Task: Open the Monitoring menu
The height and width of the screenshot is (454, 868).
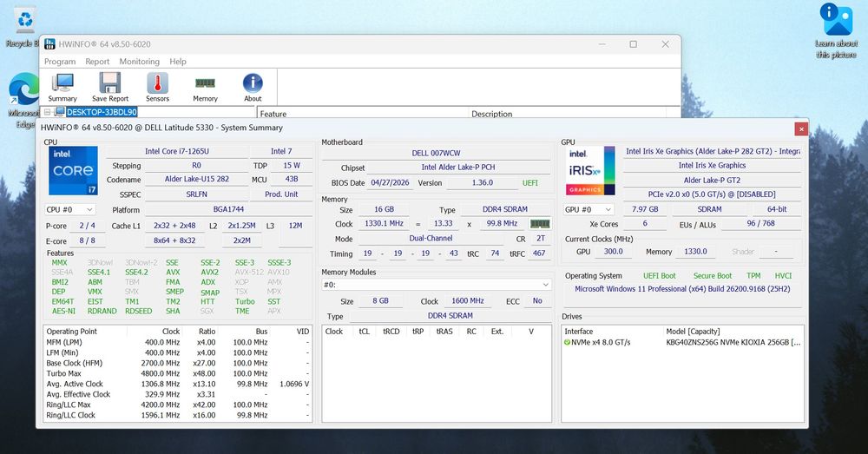Action: click(140, 62)
